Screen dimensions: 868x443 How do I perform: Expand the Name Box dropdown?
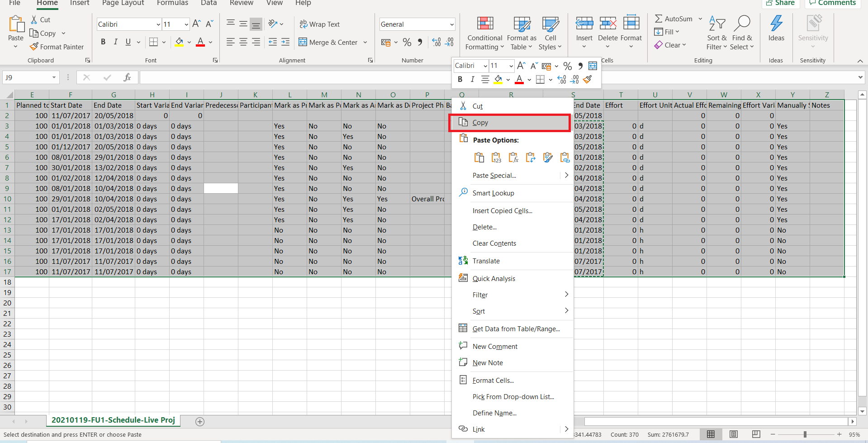click(x=54, y=77)
